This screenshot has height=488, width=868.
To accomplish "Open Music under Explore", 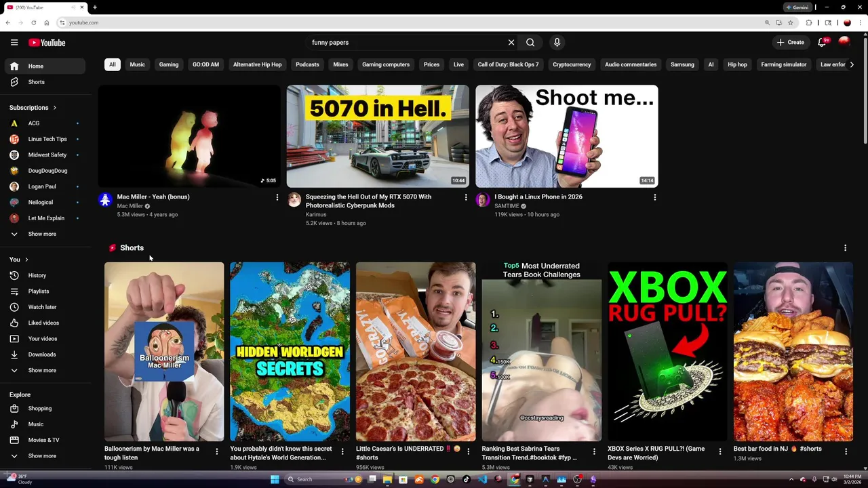I will tap(45, 424).
